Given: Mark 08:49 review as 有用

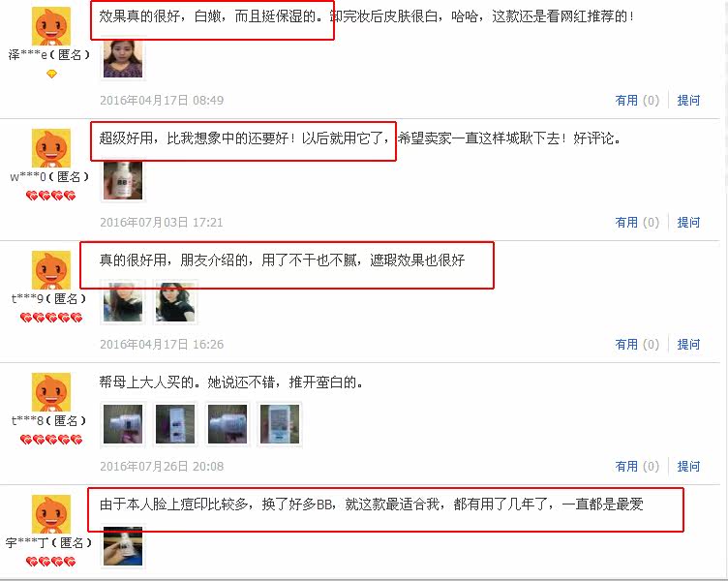Looking at the screenshot, I should (x=637, y=101).
